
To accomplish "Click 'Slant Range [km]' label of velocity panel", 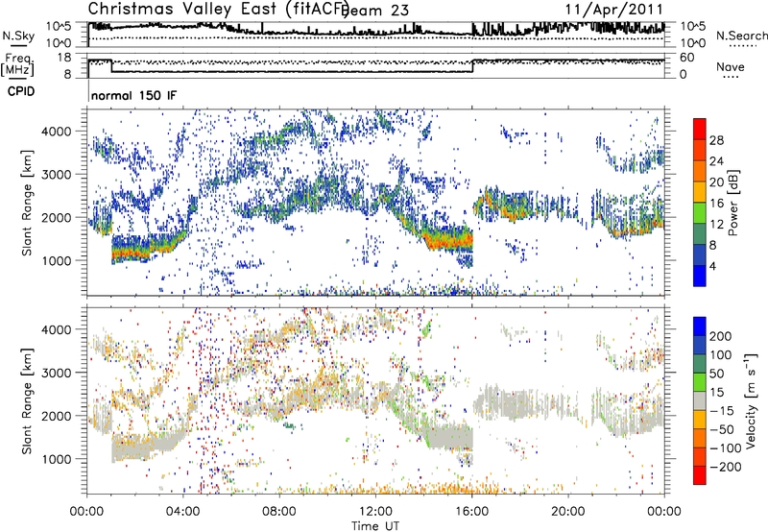I will [x=27, y=401].
